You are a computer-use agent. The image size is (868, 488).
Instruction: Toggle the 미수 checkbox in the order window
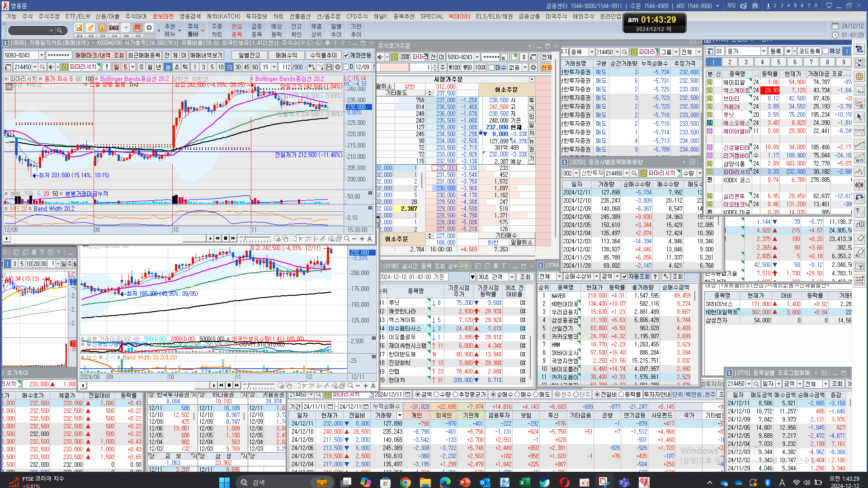tap(492, 67)
